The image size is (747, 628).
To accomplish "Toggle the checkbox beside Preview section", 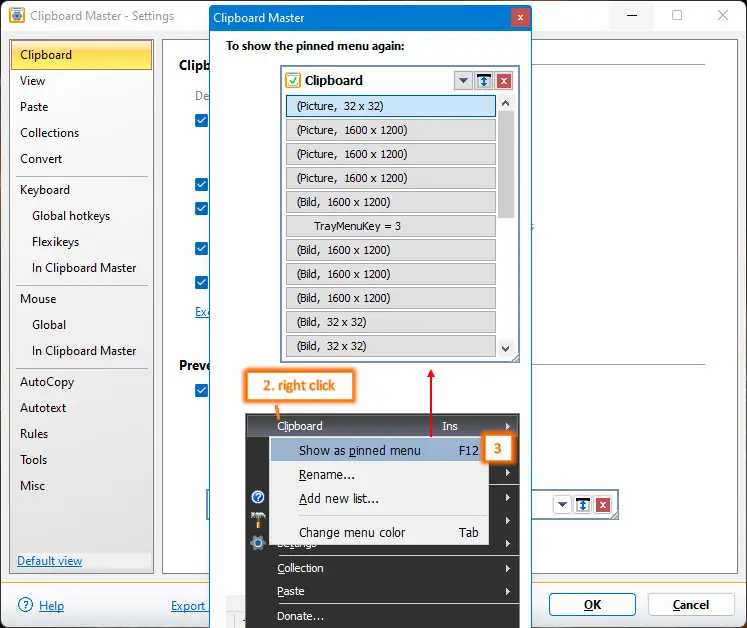I will pos(202,390).
